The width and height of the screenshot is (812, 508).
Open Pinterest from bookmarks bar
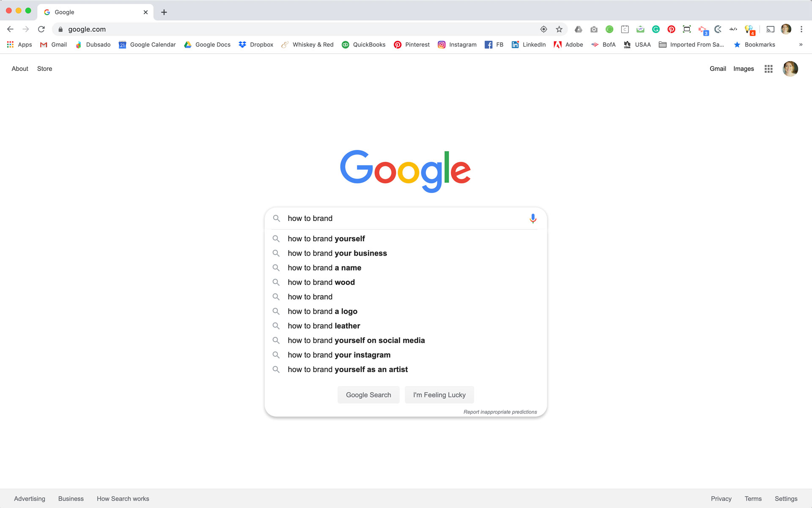(411, 44)
